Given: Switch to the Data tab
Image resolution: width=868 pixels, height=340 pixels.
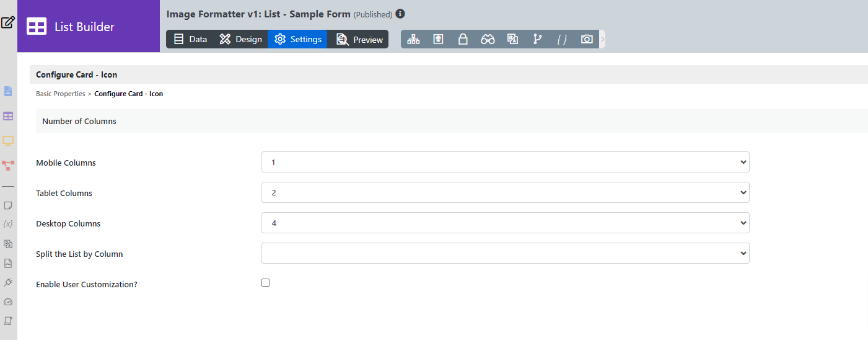Looking at the screenshot, I should point(190,39).
